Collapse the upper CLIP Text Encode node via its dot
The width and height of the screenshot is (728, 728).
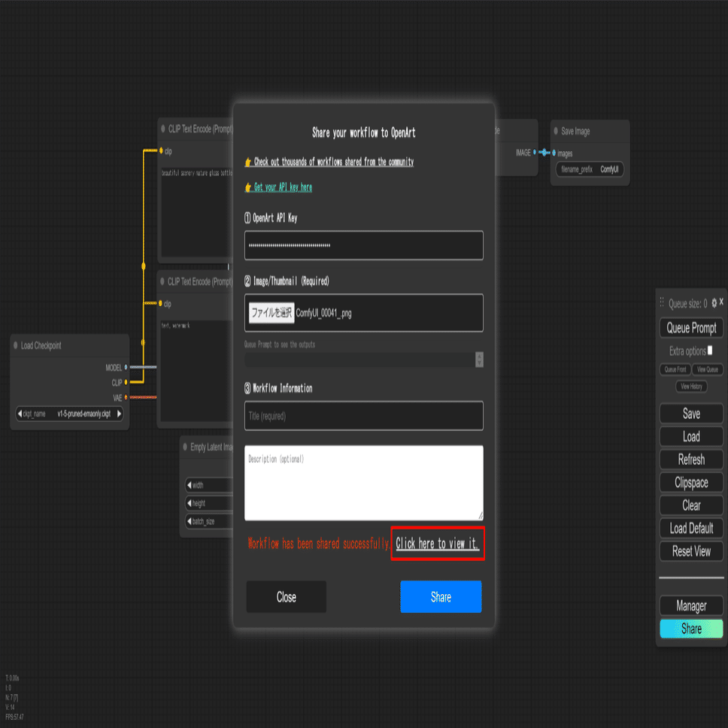[163, 129]
